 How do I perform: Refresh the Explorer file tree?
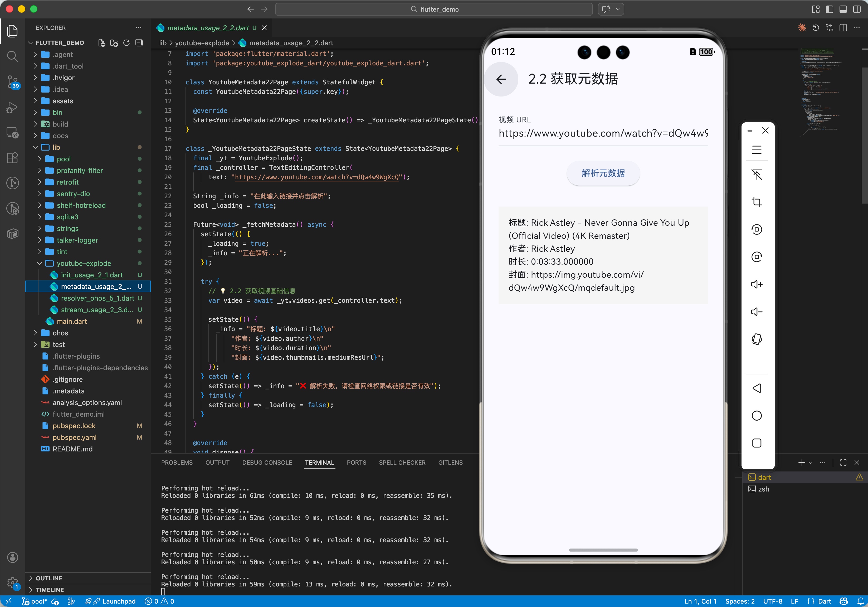click(127, 43)
